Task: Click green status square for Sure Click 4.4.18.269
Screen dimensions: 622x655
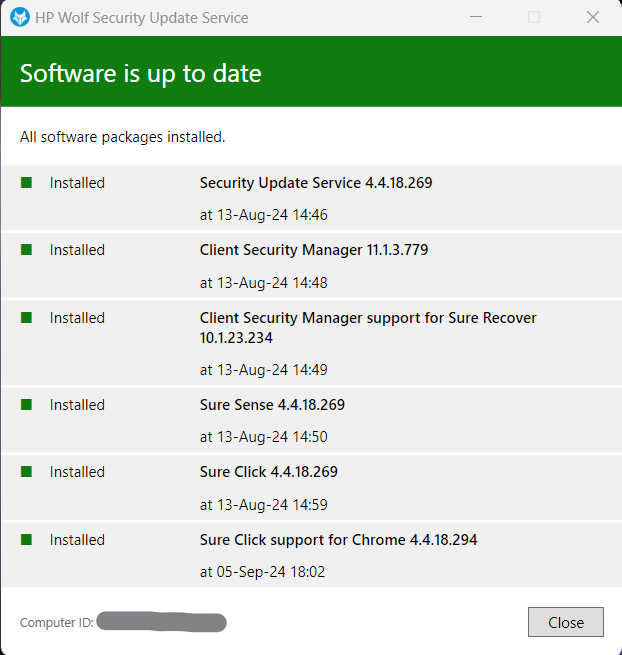Action: pos(27,472)
